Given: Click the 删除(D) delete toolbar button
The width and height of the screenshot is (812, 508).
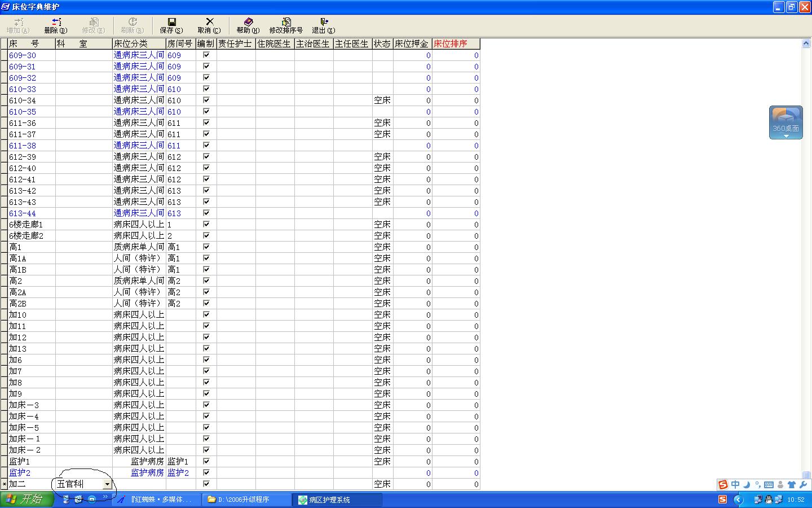Looking at the screenshot, I should [55, 25].
